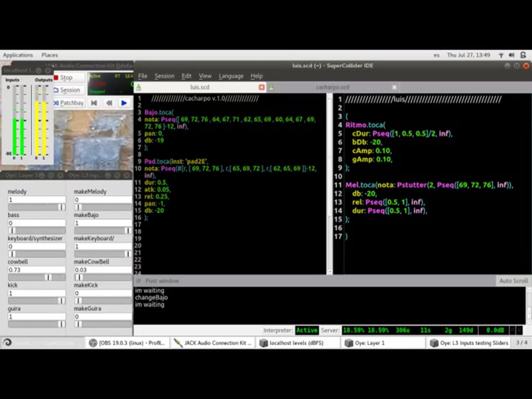Viewport: 532px width, 399px height.
Task: Click the Bajo.toca( code line
Action: pos(159,112)
